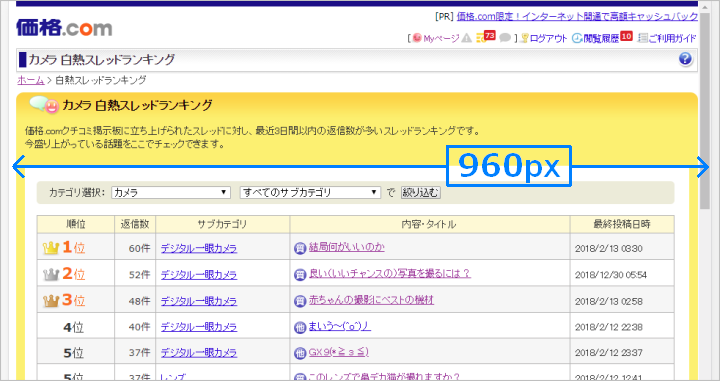The width and height of the screenshot is (720, 381).
Task: Open the yellow list icon with 73 badge
Action: [486, 37]
